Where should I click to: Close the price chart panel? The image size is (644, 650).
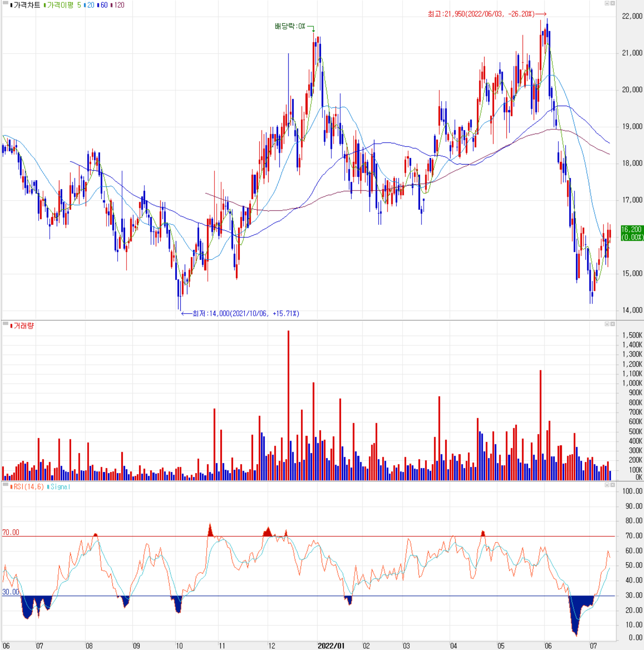pyautogui.click(x=612, y=3)
